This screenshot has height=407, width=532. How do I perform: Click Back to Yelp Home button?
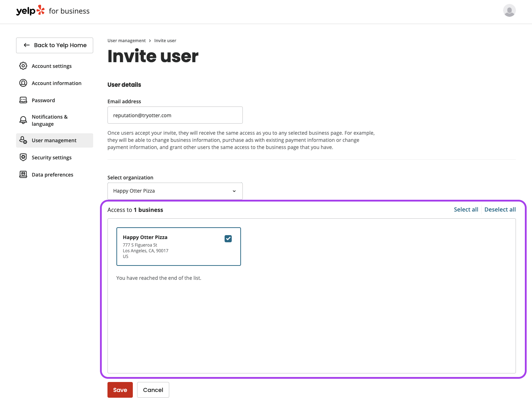[55, 45]
